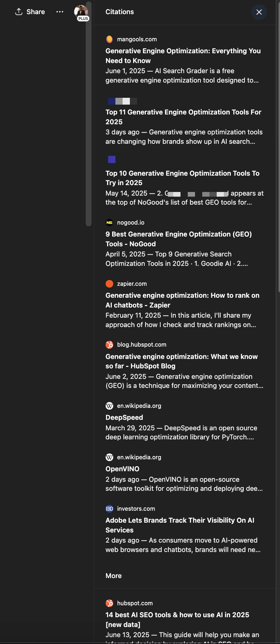280x644 pixels.
Task: Close the Citations panel
Action: tap(259, 12)
